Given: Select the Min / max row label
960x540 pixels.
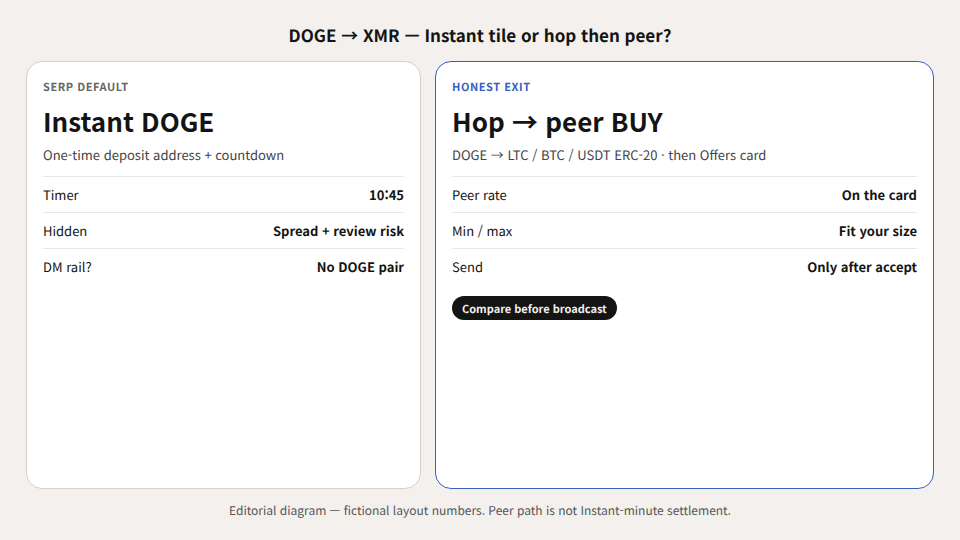Looking at the screenshot, I should click(482, 231).
